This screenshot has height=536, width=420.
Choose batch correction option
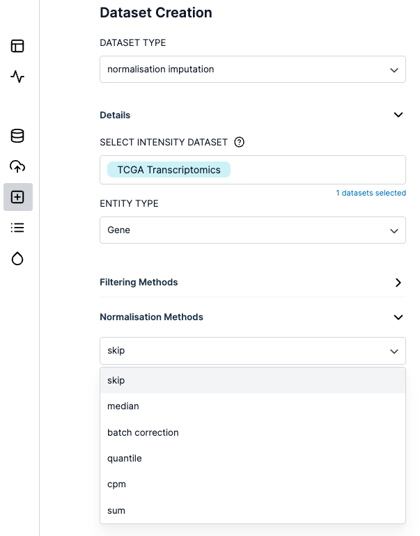[253, 432]
